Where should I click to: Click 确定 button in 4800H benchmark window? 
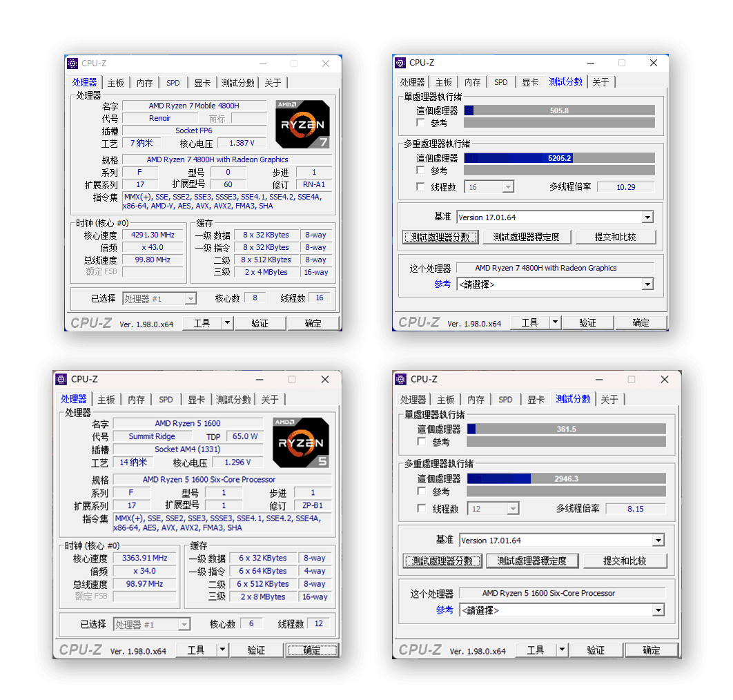click(641, 322)
